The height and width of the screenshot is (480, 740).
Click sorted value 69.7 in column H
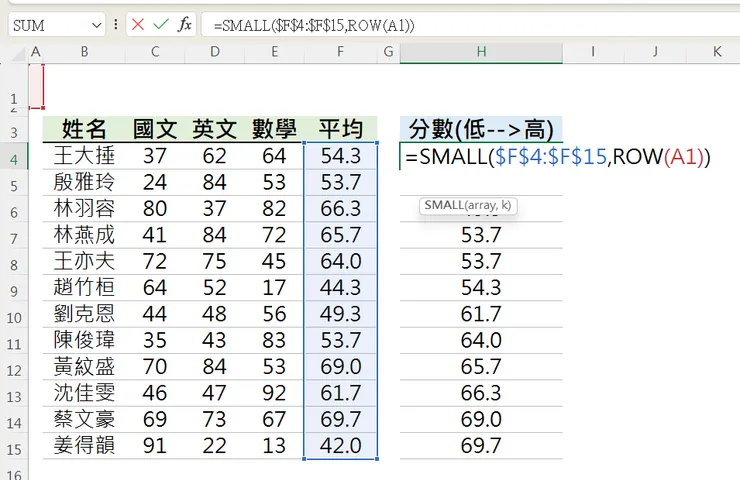pyautogui.click(x=481, y=446)
